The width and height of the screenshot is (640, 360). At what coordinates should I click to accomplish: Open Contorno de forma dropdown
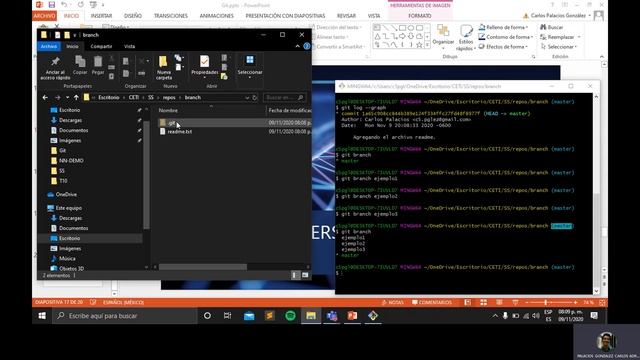pyautogui.click(x=506, y=37)
